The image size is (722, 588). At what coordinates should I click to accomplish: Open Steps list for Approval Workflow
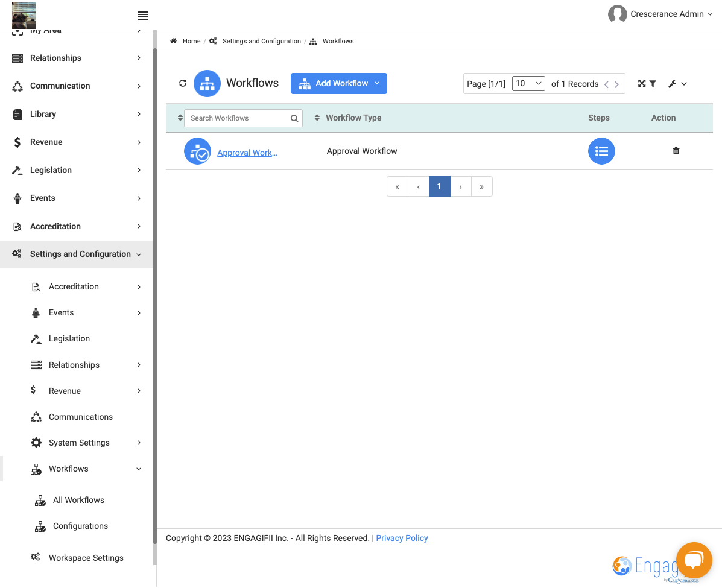pos(601,151)
